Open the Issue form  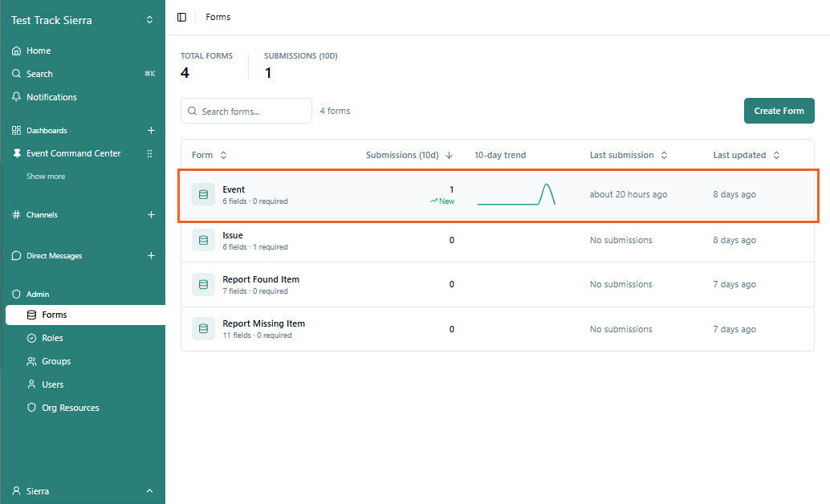coord(498,240)
